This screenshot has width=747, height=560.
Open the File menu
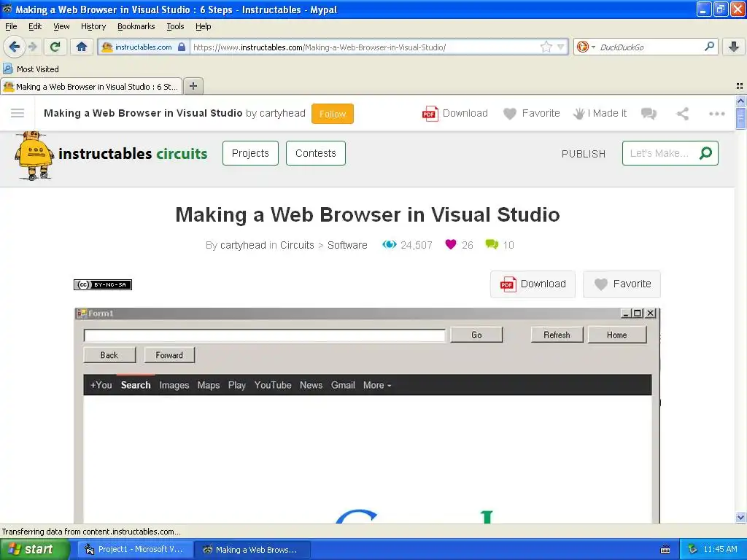pyautogui.click(x=11, y=26)
